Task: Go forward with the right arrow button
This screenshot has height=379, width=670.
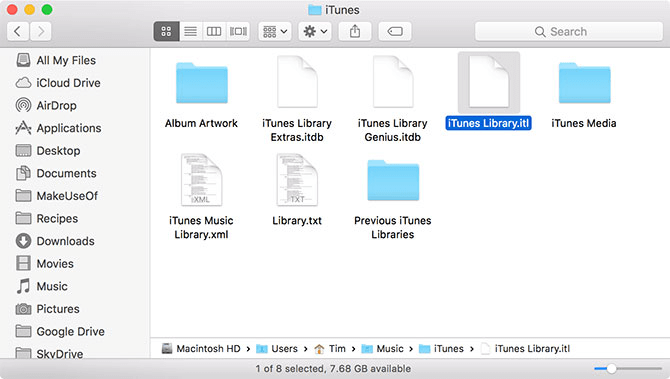Action: [x=41, y=32]
